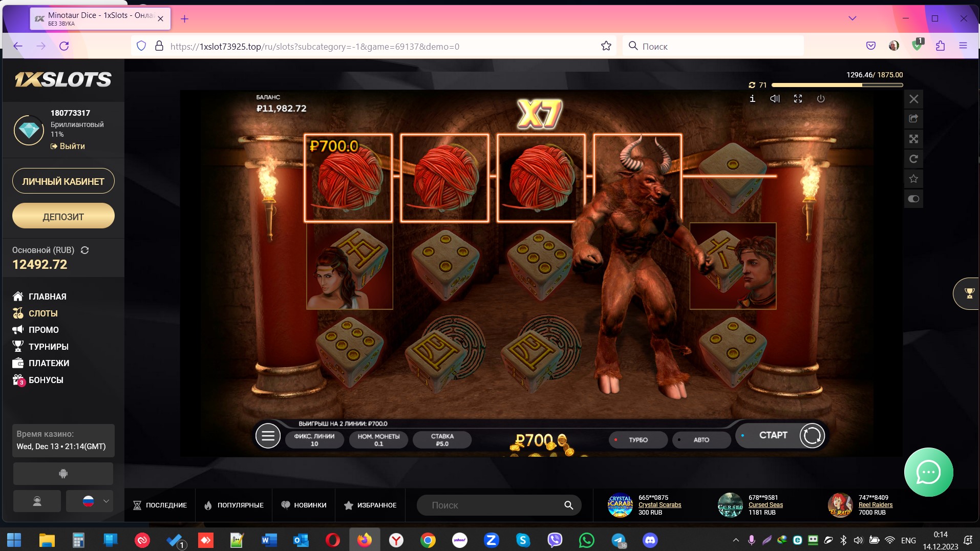Viewport: 980px width, 551px height.
Task: Enter game fullscreen via the corner-brackets icon
Action: click(x=798, y=99)
